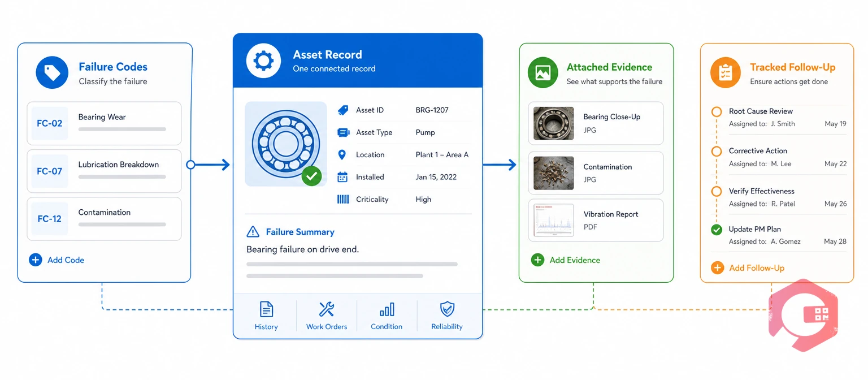
Task: Click Add Code link
Action: tap(66, 260)
